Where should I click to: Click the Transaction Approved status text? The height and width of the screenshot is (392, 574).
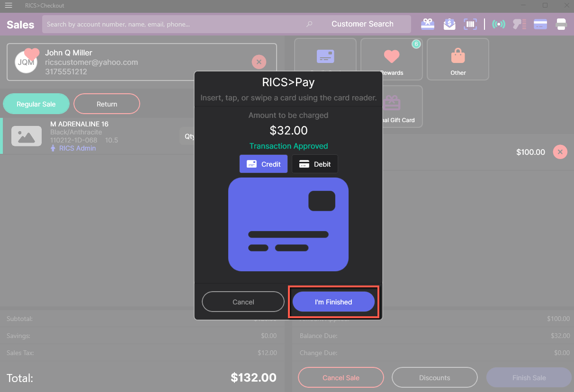click(x=288, y=146)
